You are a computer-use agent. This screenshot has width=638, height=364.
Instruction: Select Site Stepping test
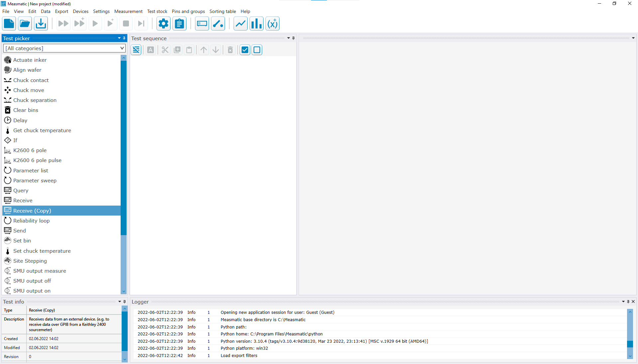click(x=61, y=261)
